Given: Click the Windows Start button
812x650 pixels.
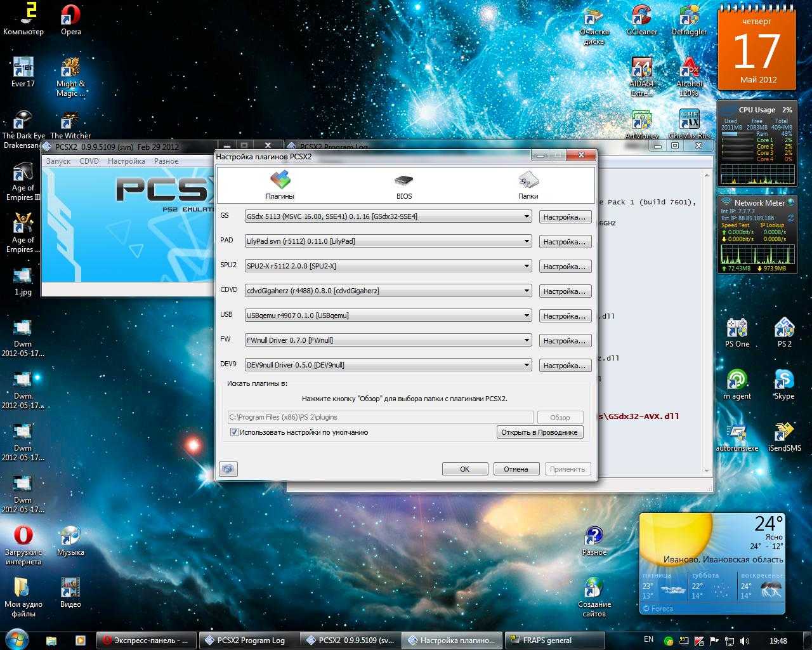Looking at the screenshot, I should [18, 639].
